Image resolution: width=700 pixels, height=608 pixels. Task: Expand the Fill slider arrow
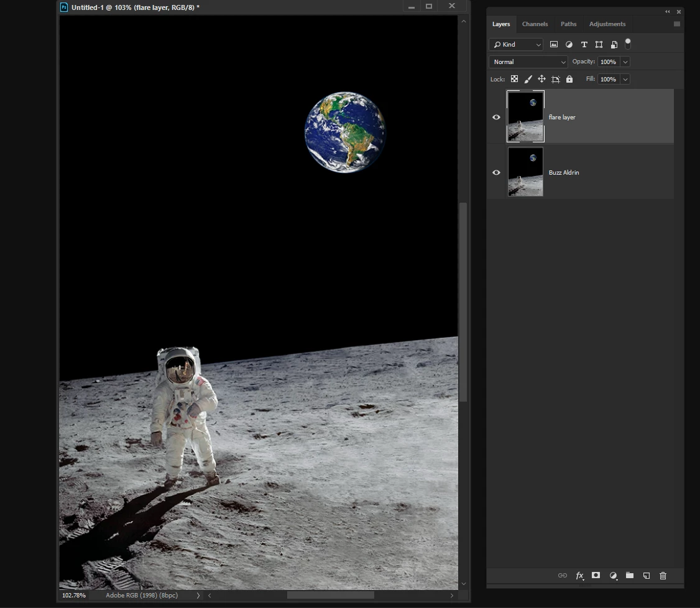(625, 79)
